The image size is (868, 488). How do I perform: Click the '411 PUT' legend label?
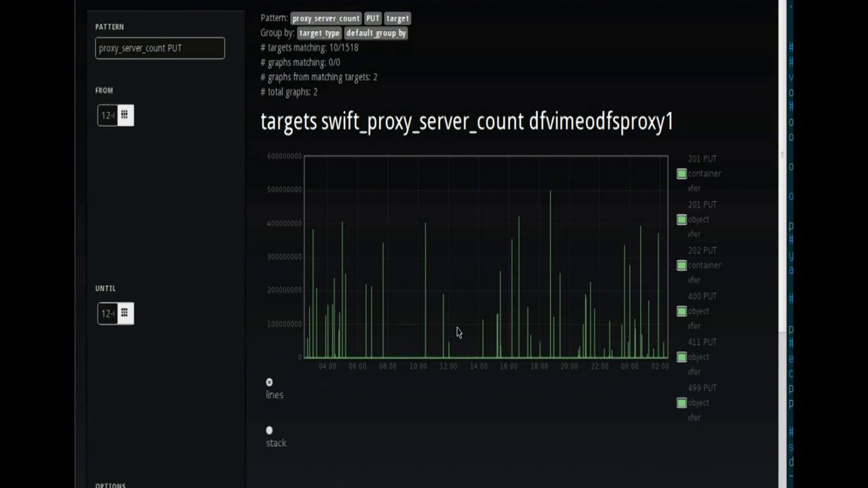[x=702, y=342]
